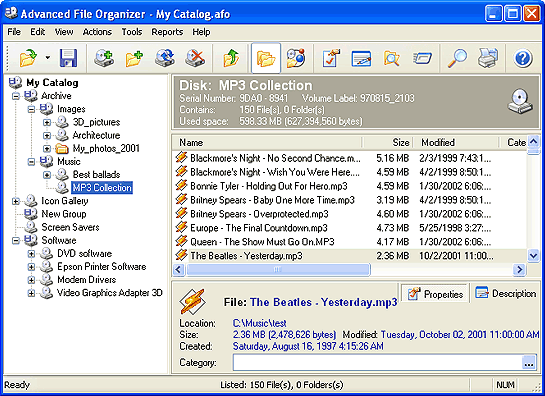
Task: Sort the list by the Modified column
Action: click(455, 143)
